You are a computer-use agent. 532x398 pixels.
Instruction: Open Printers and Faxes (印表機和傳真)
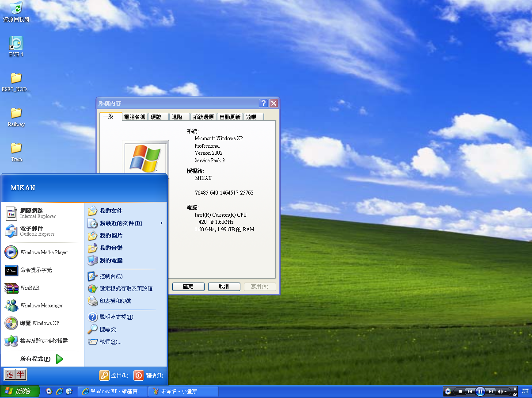pyautogui.click(x=125, y=301)
